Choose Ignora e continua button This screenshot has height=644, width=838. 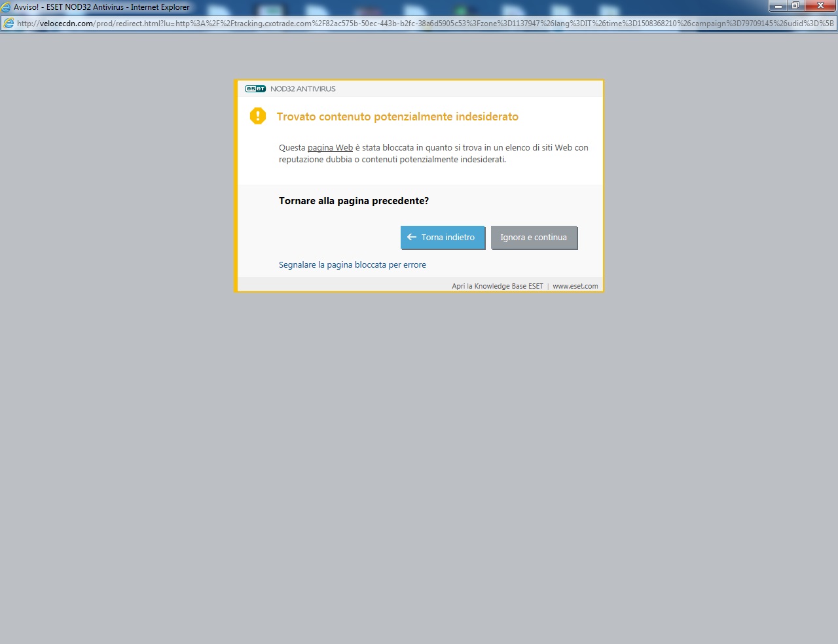pyautogui.click(x=534, y=238)
